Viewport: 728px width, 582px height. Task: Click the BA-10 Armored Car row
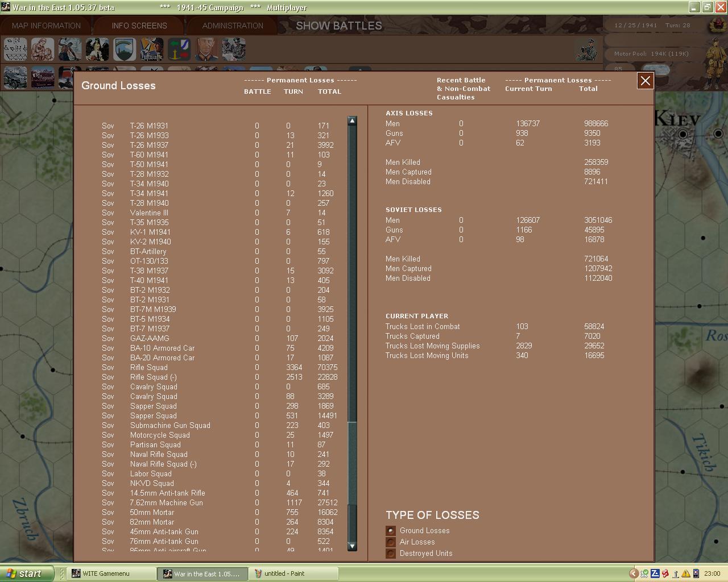pos(220,348)
